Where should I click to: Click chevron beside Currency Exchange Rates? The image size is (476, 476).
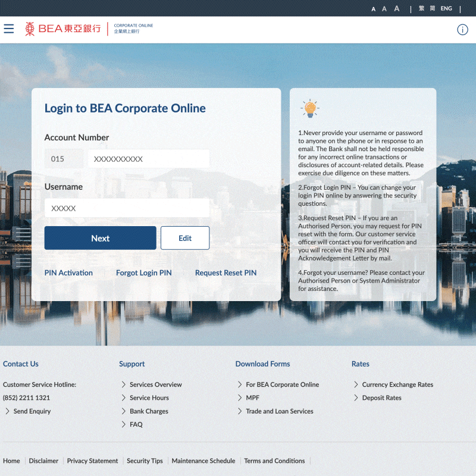click(x=356, y=384)
